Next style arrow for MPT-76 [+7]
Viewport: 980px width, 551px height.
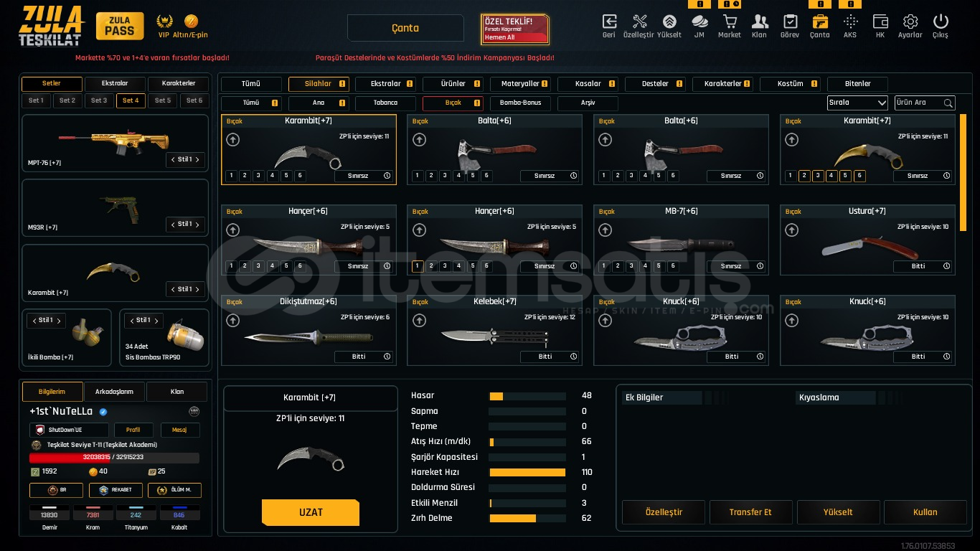pyautogui.click(x=197, y=159)
